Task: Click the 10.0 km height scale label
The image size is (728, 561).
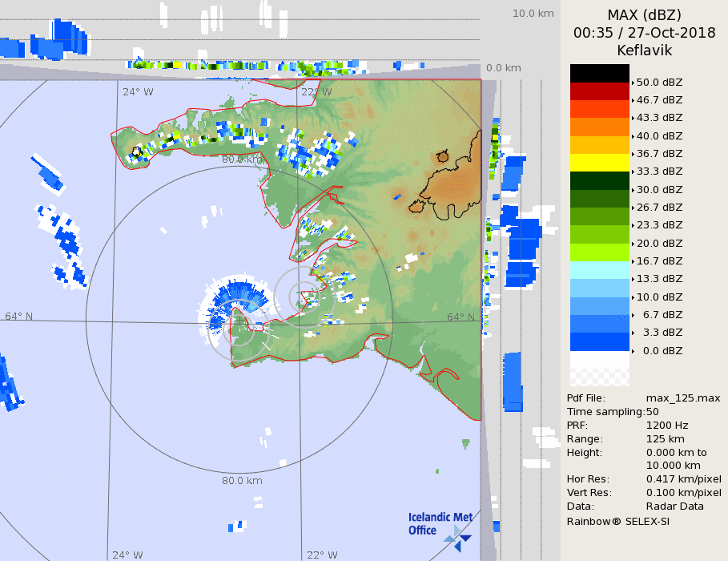Action: 533,14
